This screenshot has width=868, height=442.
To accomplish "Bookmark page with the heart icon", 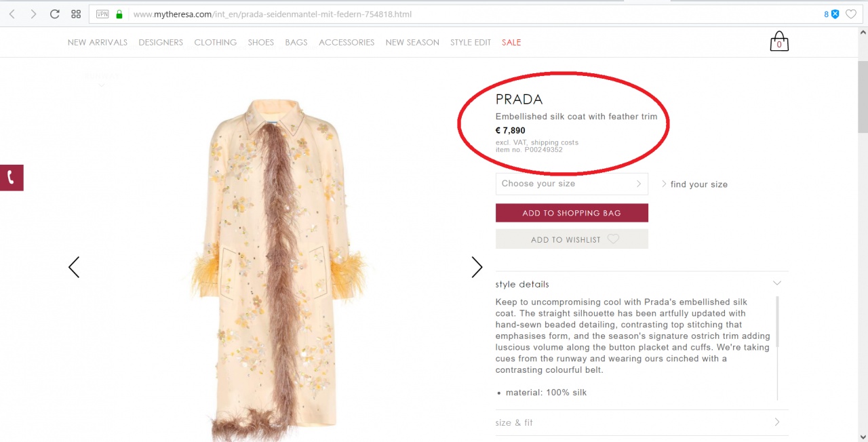I will point(851,14).
